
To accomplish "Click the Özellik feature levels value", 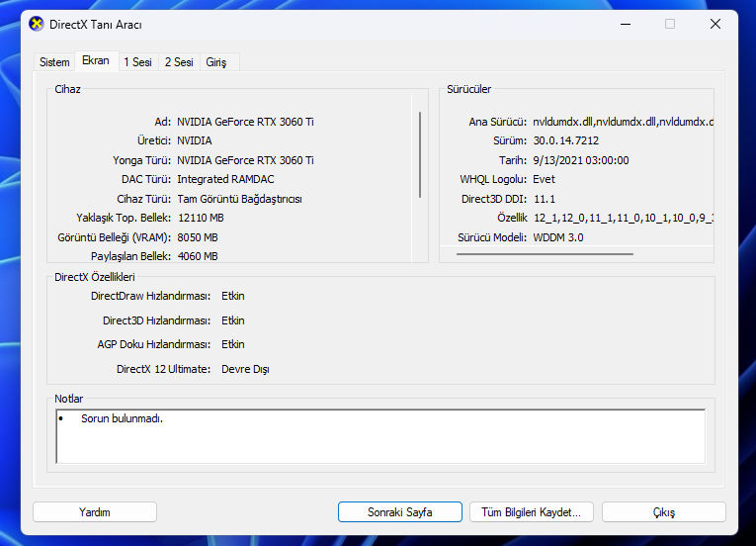I will pyautogui.click(x=624, y=218).
